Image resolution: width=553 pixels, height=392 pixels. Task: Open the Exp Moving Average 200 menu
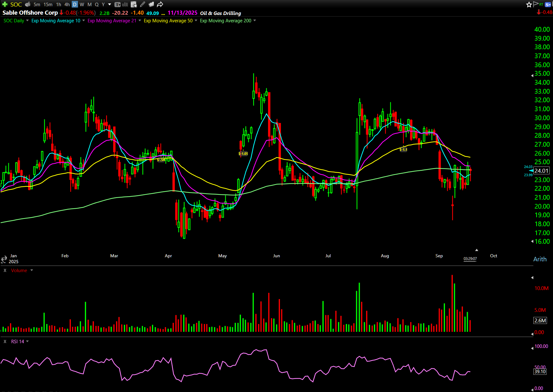tap(255, 21)
